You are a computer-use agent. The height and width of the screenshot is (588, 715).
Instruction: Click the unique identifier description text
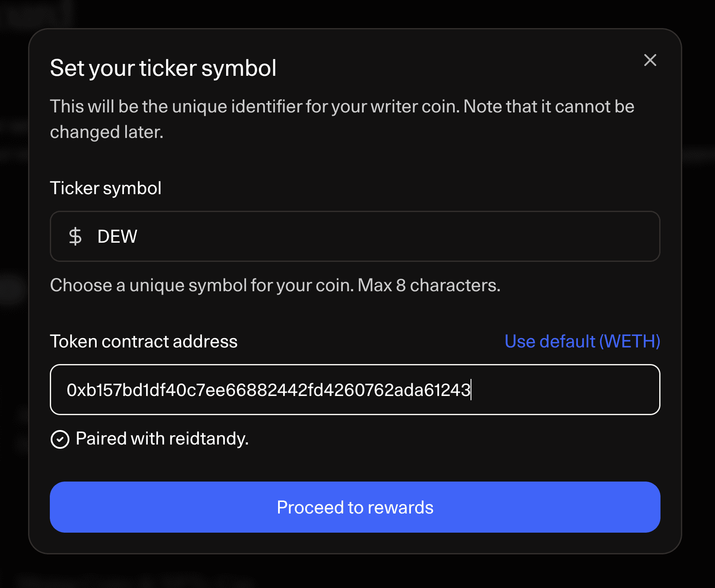(342, 106)
